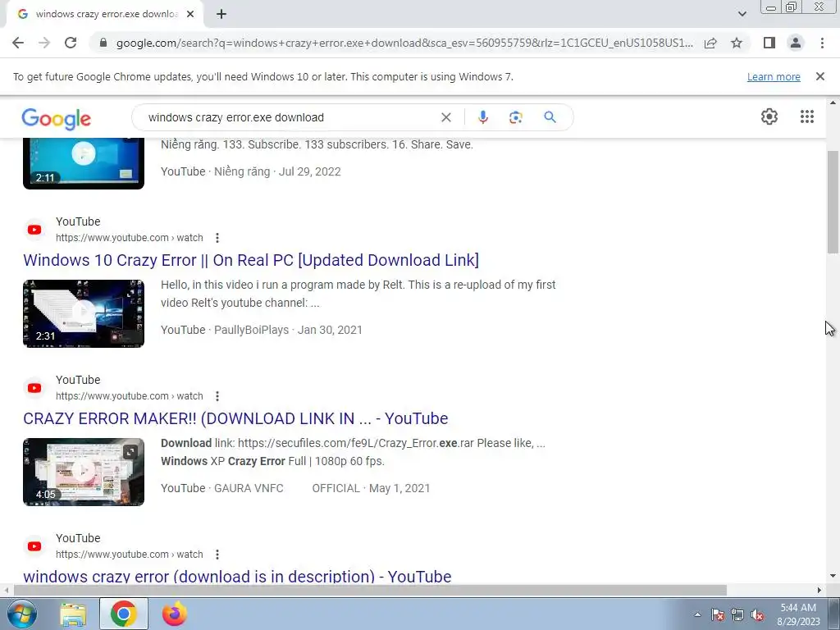The height and width of the screenshot is (630, 840).
Task: Open the Action Center flag icon
Action: [x=718, y=615]
